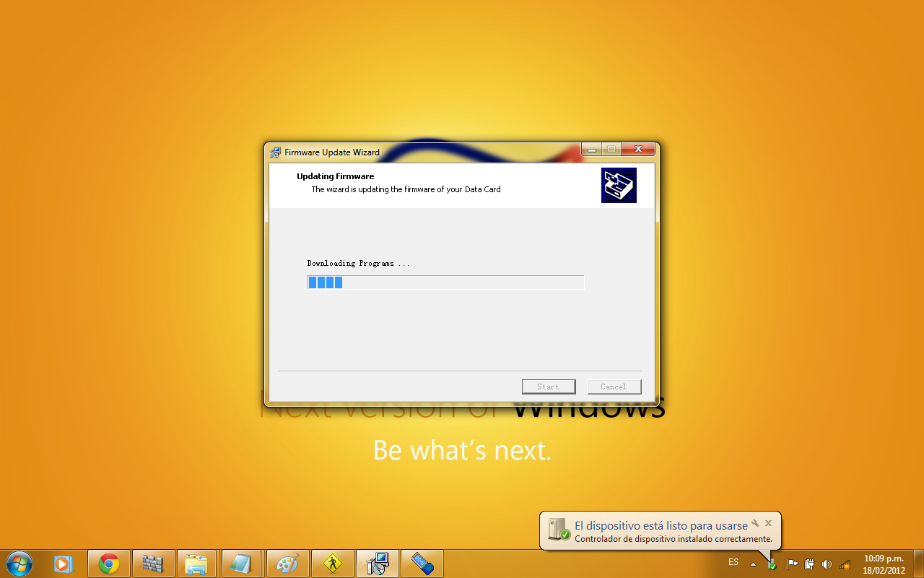This screenshot has height=578, width=924.
Task: Click the Cancel button in the wizard
Action: (x=614, y=387)
